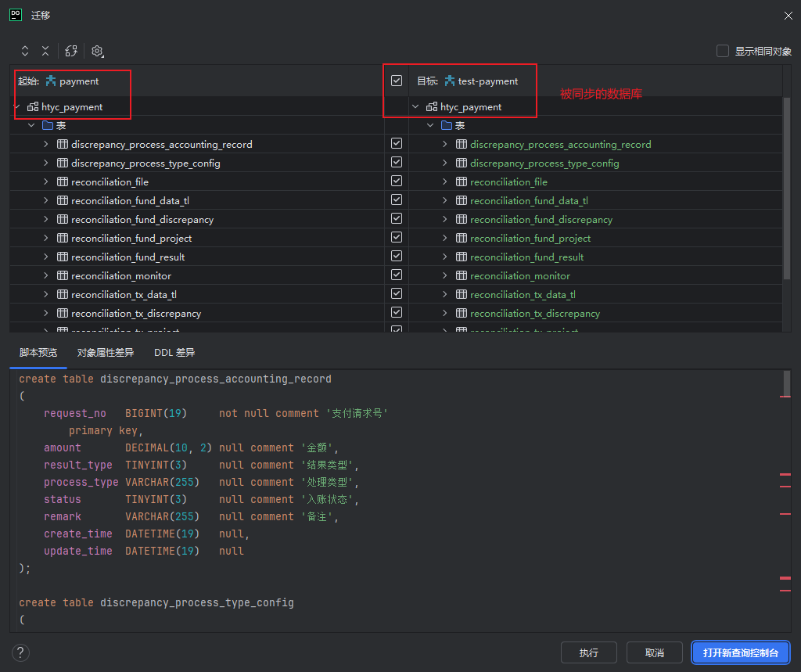Click htyc_payment schema icon on source side
801x672 pixels.
(x=33, y=107)
